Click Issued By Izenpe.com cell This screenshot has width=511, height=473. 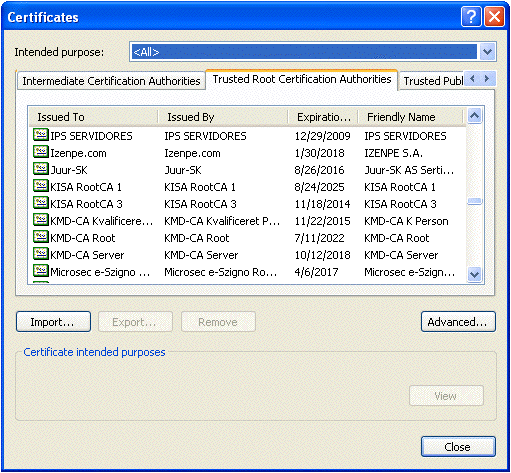192,153
